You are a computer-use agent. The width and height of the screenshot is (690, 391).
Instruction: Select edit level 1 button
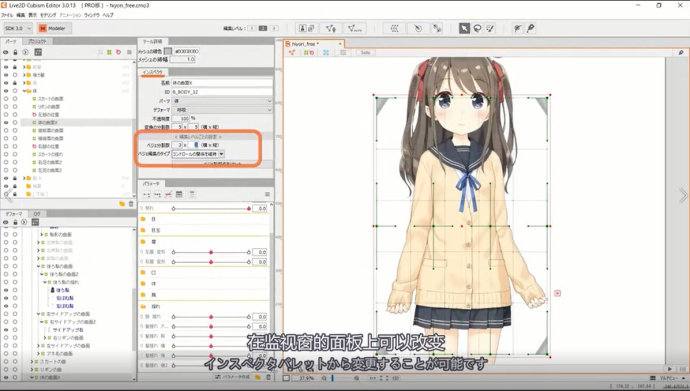(252, 28)
